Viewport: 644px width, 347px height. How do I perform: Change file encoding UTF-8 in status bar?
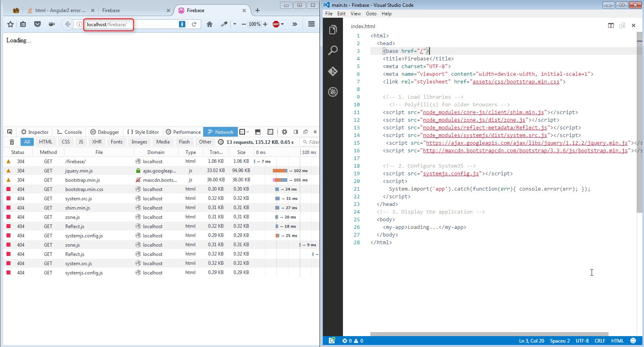pyautogui.click(x=582, y=341)
